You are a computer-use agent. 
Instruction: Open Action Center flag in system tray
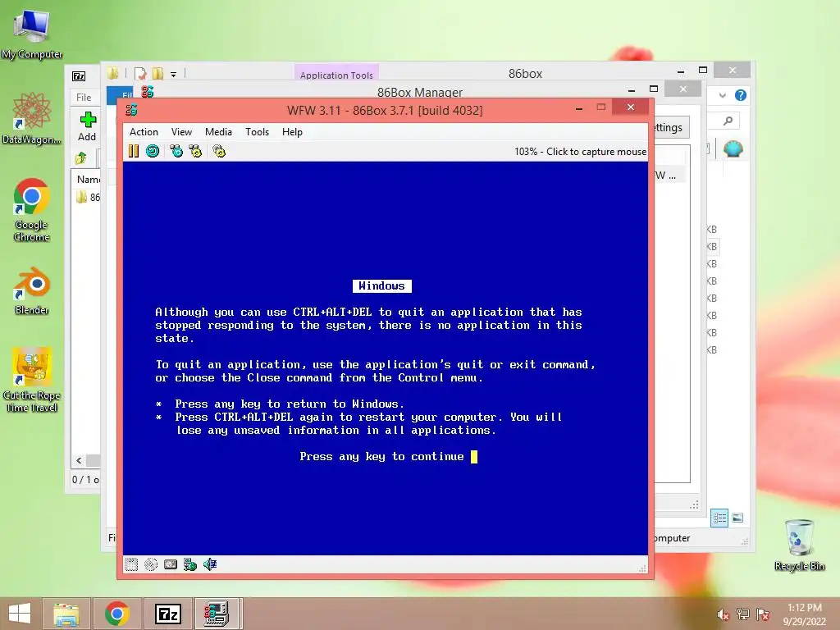(x=763, y=614)
